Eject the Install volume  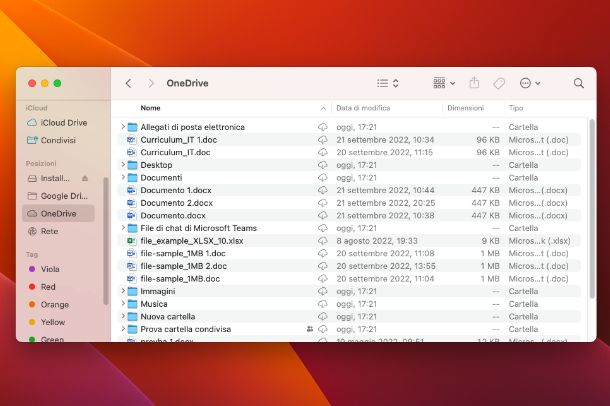point(85,178)
